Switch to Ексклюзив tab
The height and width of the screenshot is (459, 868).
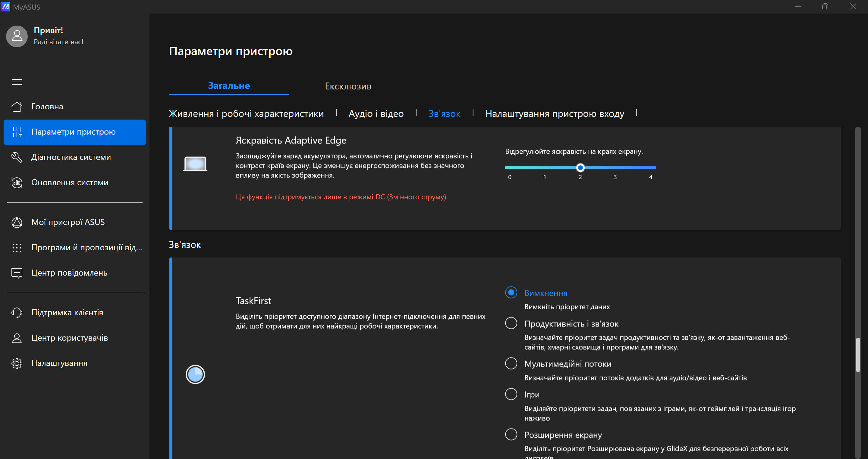(348, 86)
